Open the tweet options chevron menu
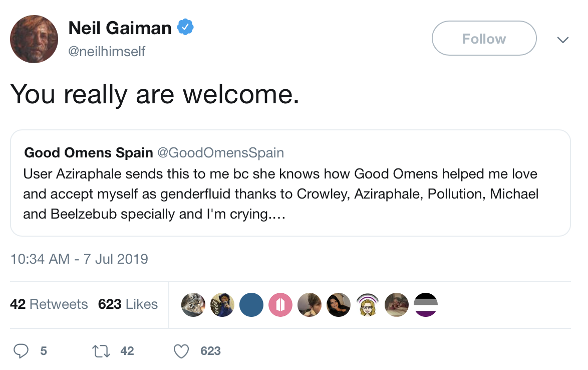This screenshot has width=588, height=370. pyautogui.click(x=563, y=39)
